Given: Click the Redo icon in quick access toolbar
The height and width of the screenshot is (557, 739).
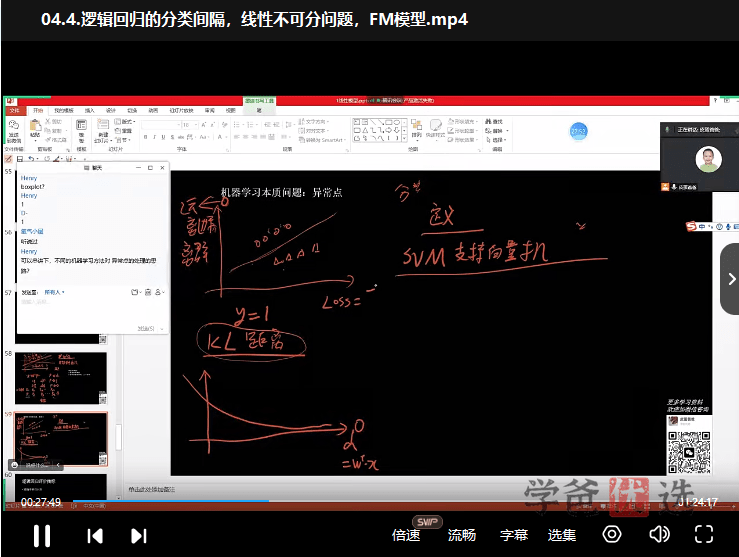Looking at the screenshot, I should [47, 159].
